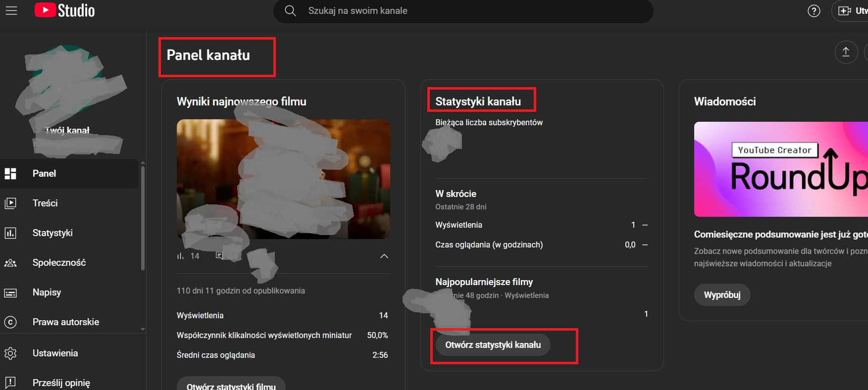This screenshot has width=868, height=390.
Task: Click the Szukaj na swoim kanale field
Action: pos(463,11)
